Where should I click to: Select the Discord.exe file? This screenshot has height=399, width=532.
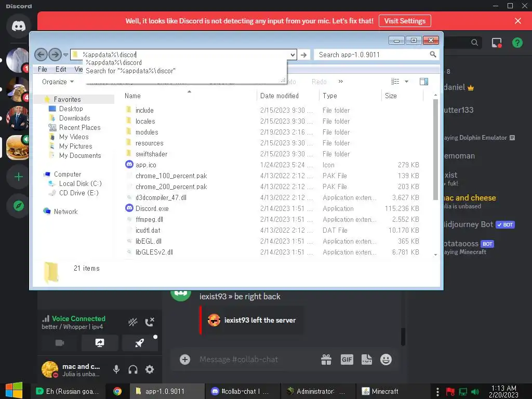click(152, 209)
